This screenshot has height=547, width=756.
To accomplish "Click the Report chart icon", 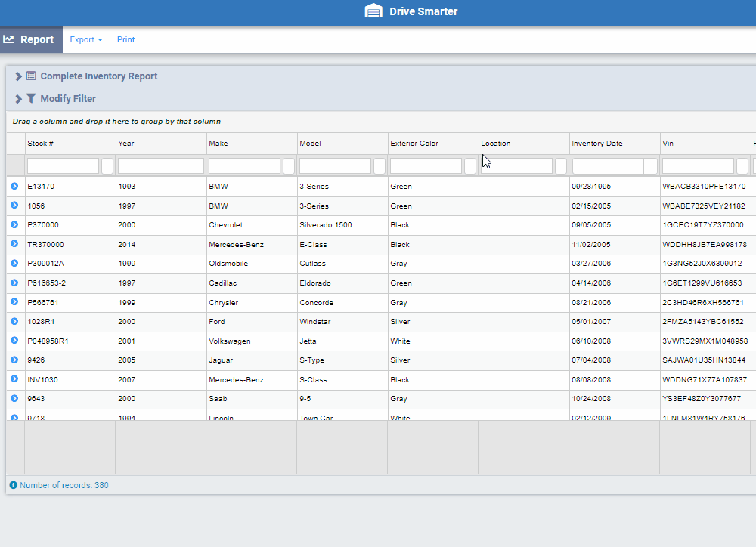I will 9,39.
